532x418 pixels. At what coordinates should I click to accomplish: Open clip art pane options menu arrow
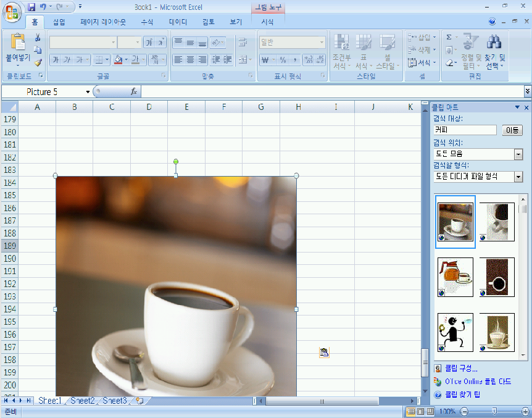click(517, 107)
